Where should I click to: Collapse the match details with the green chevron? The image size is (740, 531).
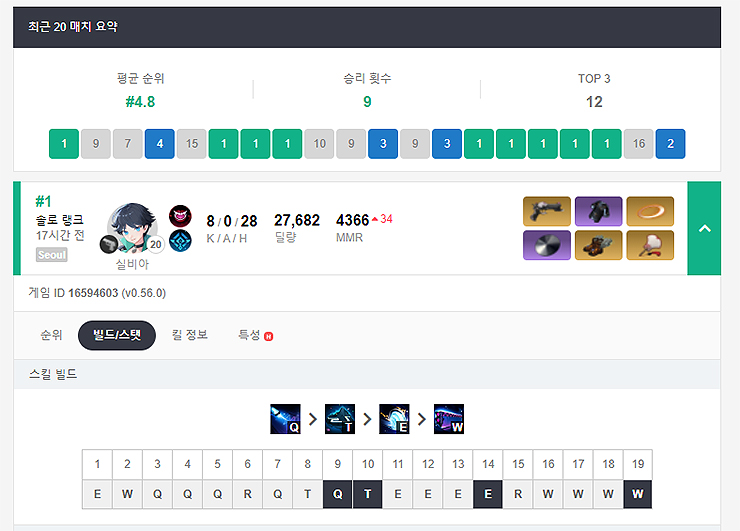pos(704,228)
